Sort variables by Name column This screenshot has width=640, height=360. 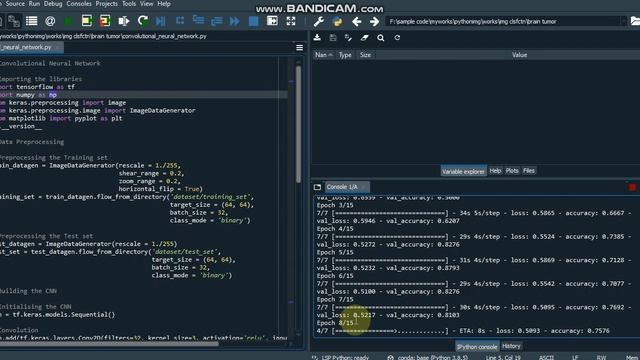[x=323, y=55]
